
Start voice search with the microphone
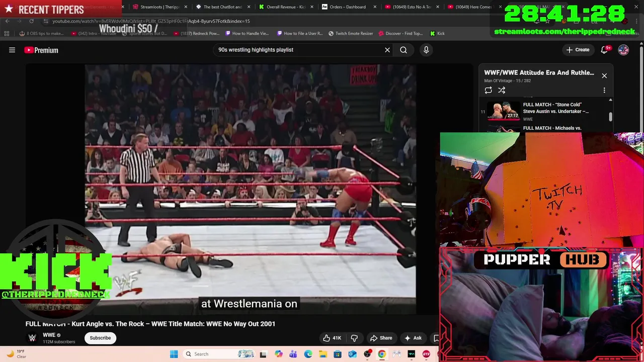click(x=426, y=50)
